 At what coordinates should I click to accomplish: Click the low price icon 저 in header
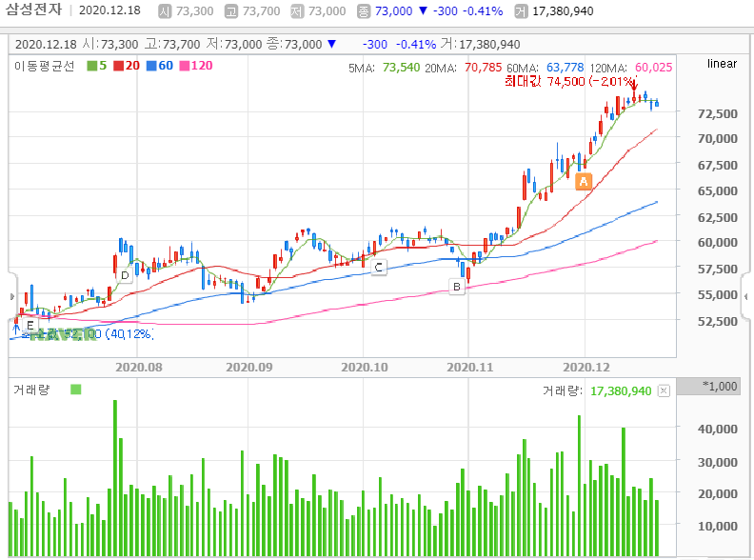[x=297, y=11]
